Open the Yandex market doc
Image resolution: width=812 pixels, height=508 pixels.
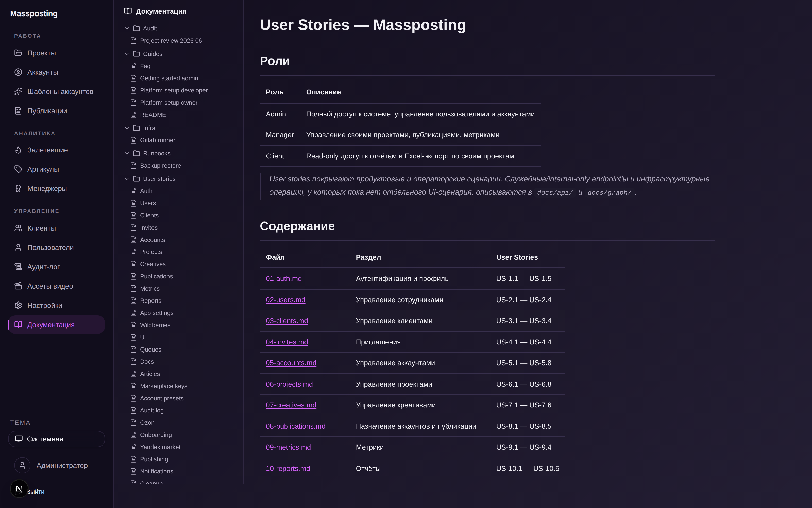(160, 447)
